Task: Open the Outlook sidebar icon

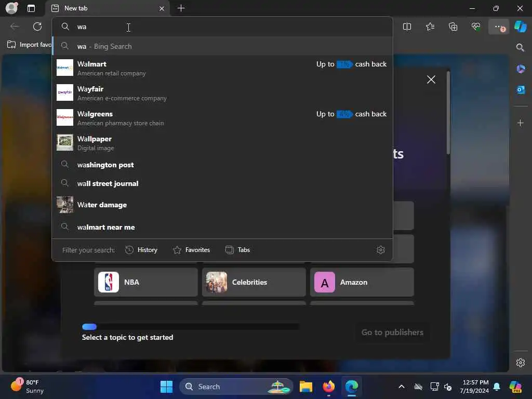Action: pyautogui.click(x=521, y=90)
